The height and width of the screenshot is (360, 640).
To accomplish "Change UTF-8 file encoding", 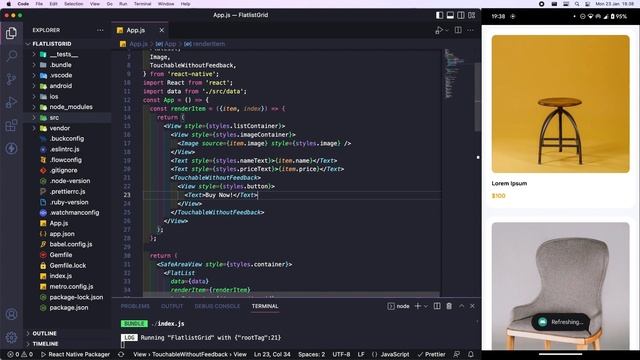I will [x=341, y=355].
